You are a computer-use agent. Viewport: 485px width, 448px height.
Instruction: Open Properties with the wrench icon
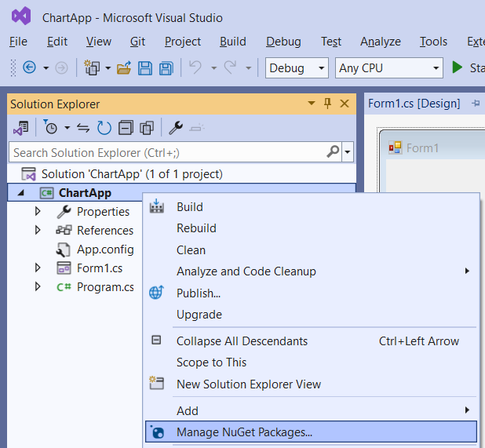pos(176,128)
